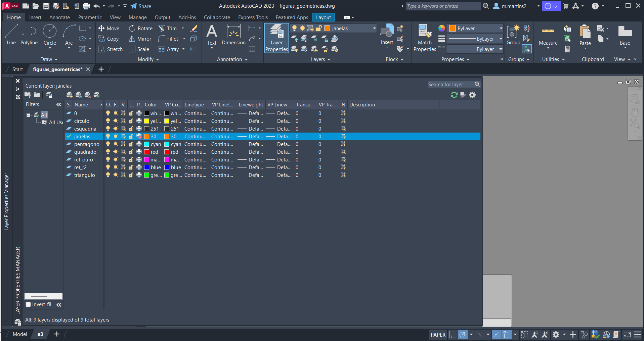This screenshot has width=644, height=341.
Task: Click the Copy tool in Modify panel
Action: click(x=108, y=39)
